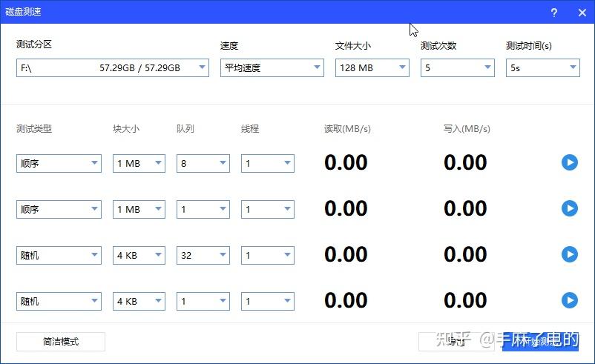Click the 队列 column label
The width and height of the screenshot is (595, 364).
click(x=185, y=129)
